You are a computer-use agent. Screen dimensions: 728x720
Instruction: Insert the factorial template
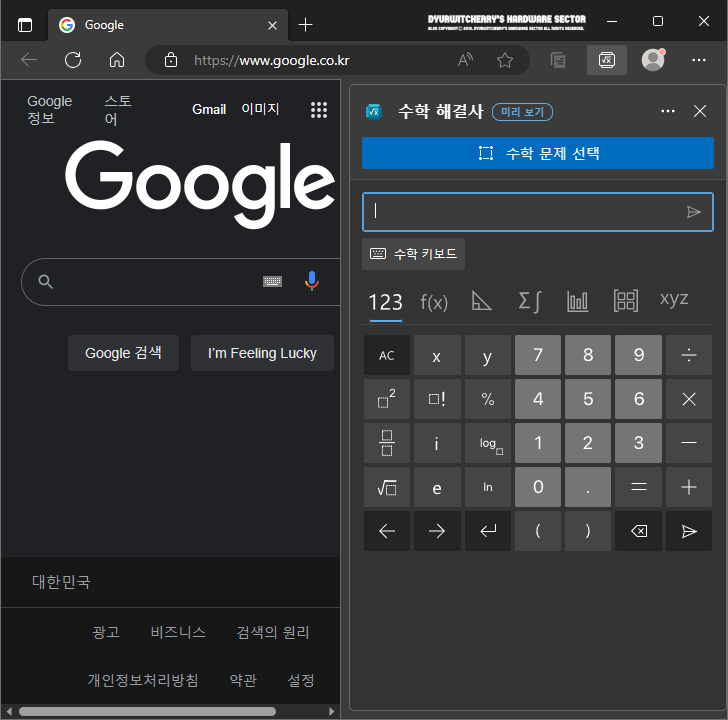[437, 399]
